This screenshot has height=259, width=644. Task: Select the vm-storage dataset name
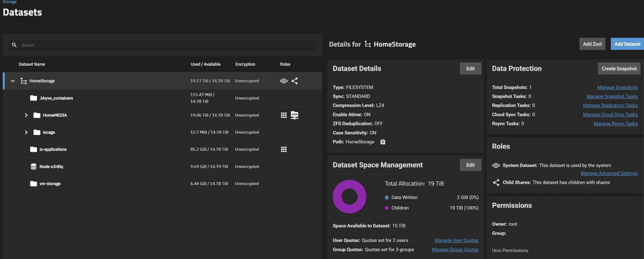[50, 184]
